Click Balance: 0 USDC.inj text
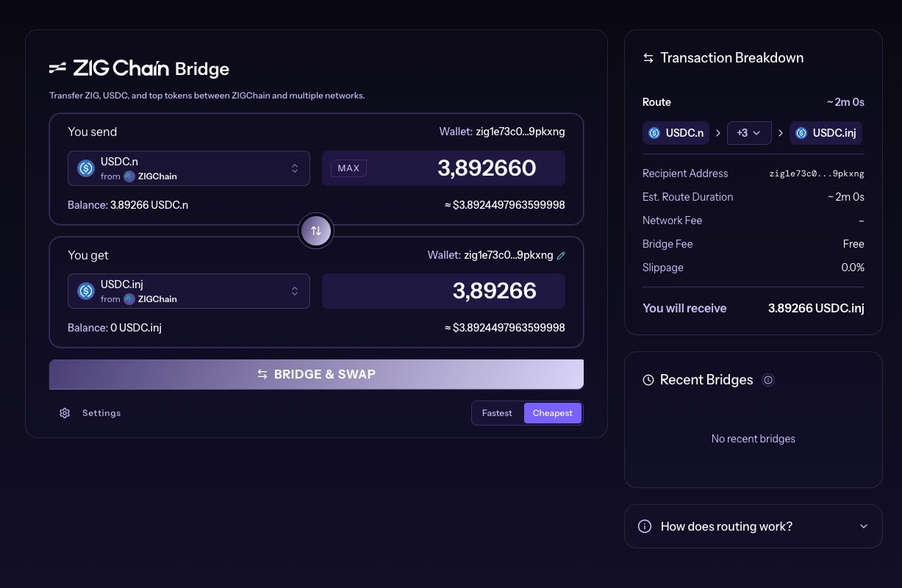Viewport: 902px width, 588px height. click(115, 328)
